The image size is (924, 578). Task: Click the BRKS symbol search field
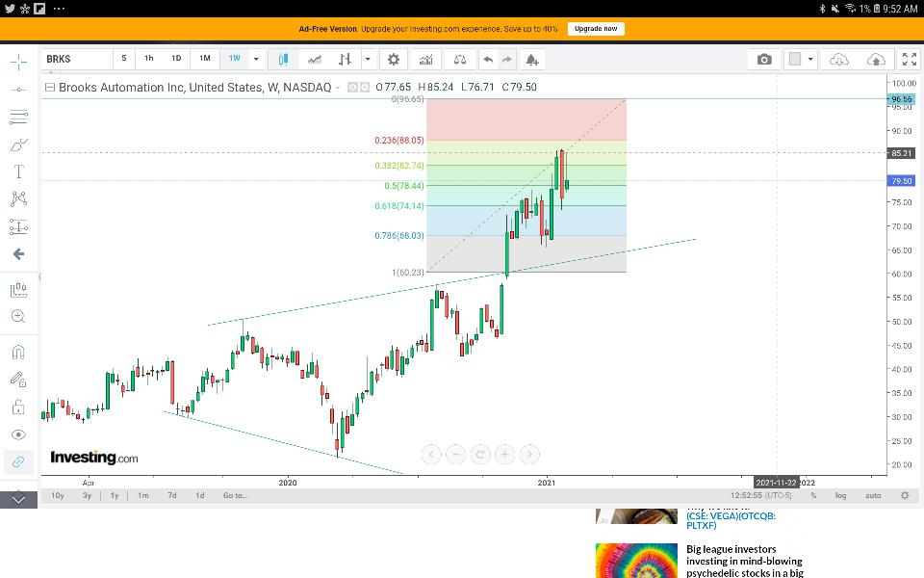pyautogui.click(x=77, y=59)
